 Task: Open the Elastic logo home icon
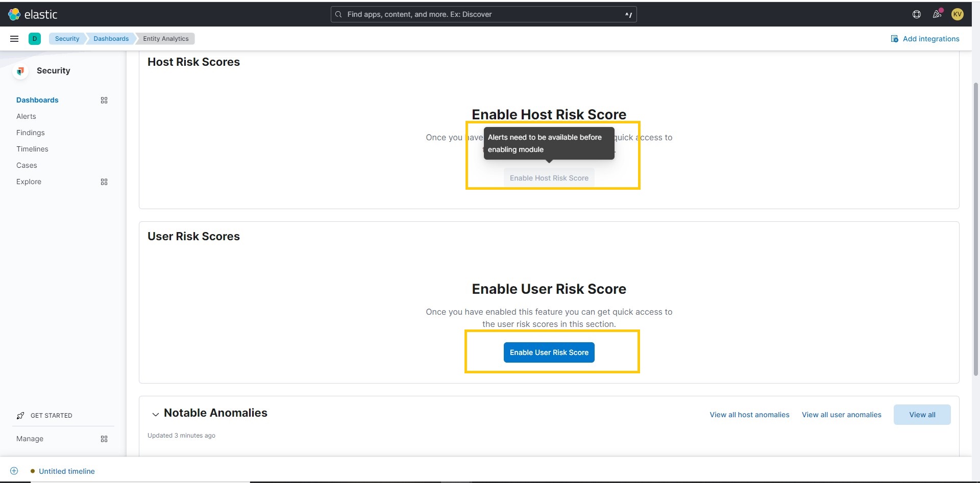click(14, 14)
